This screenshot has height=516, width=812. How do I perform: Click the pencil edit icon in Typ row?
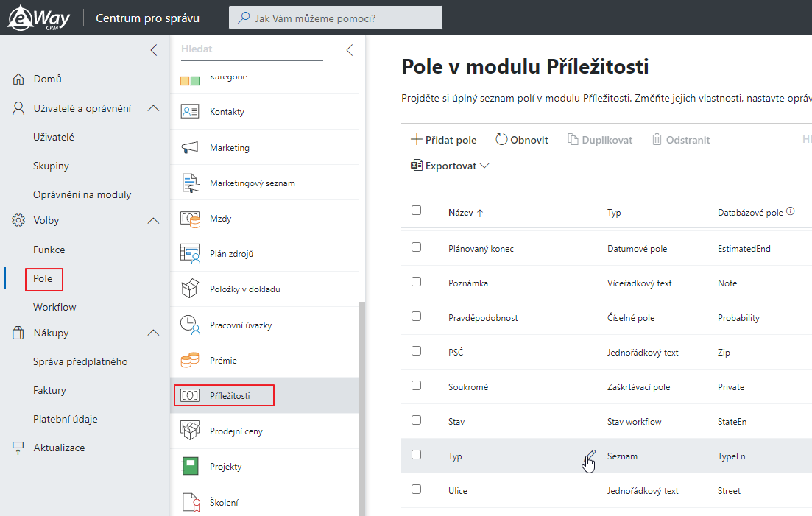pyautogui.click(x=590, y=456)
